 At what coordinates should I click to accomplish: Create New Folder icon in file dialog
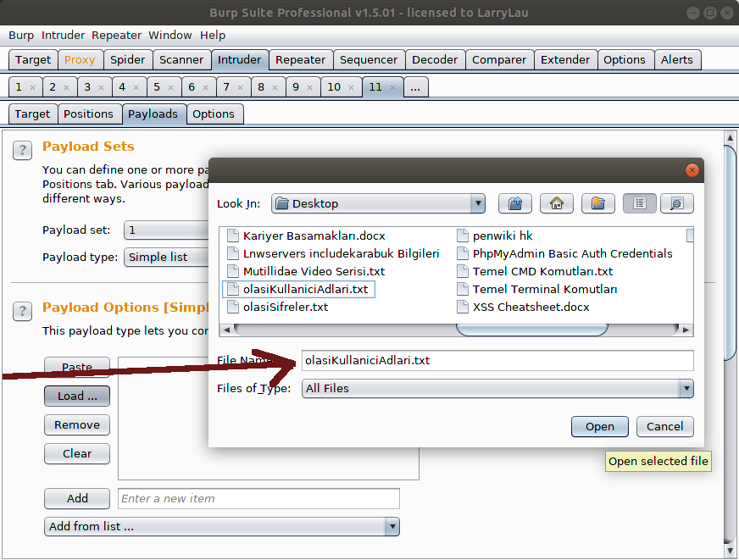[598, 203]
